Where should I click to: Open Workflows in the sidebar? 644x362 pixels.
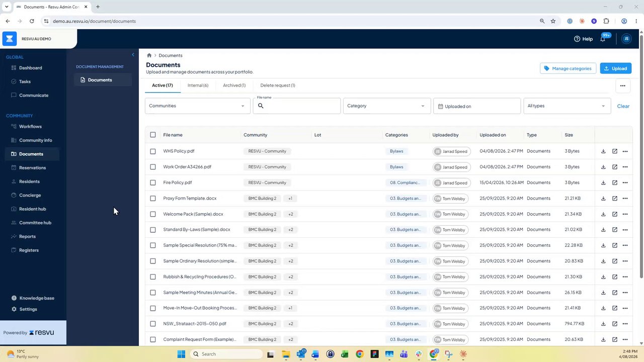click(30, 127)
